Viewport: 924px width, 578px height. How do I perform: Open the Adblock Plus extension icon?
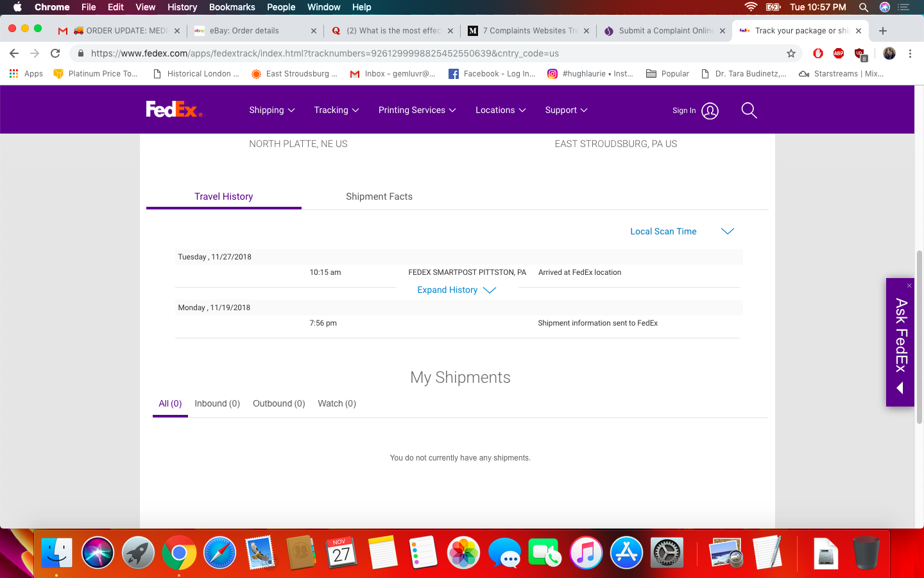838,53
